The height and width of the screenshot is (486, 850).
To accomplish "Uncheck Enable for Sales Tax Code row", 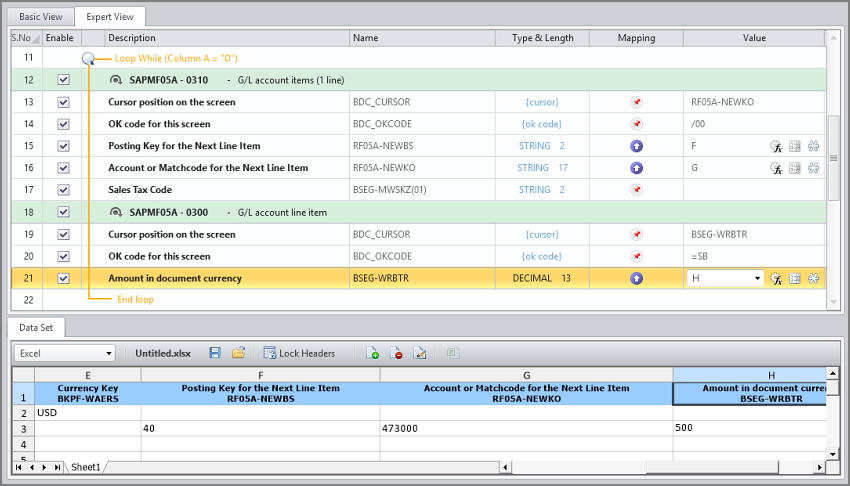I will click(63, 190).
